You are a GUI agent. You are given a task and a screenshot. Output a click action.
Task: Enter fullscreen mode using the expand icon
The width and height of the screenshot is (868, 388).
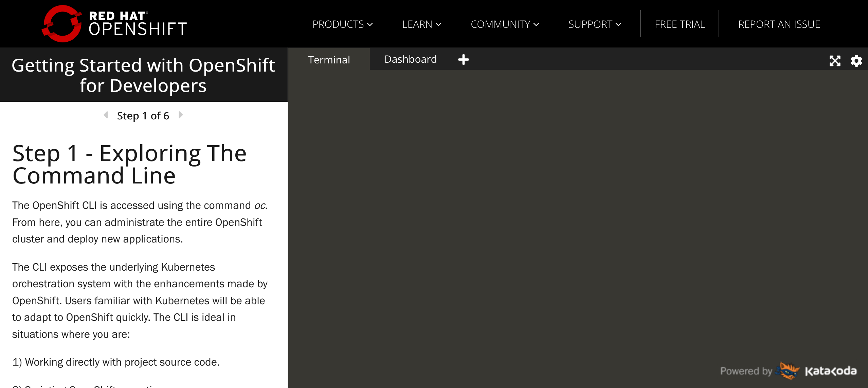click(x=835, y=61)
